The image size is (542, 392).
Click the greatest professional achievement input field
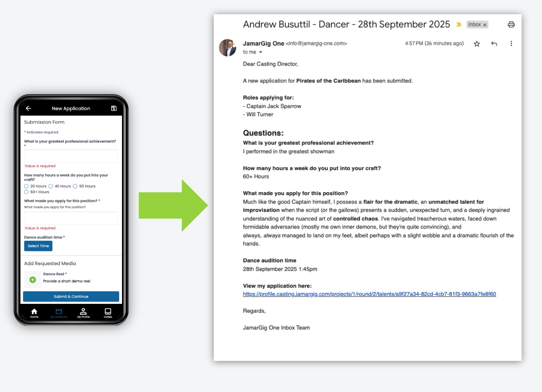(71, 156)
